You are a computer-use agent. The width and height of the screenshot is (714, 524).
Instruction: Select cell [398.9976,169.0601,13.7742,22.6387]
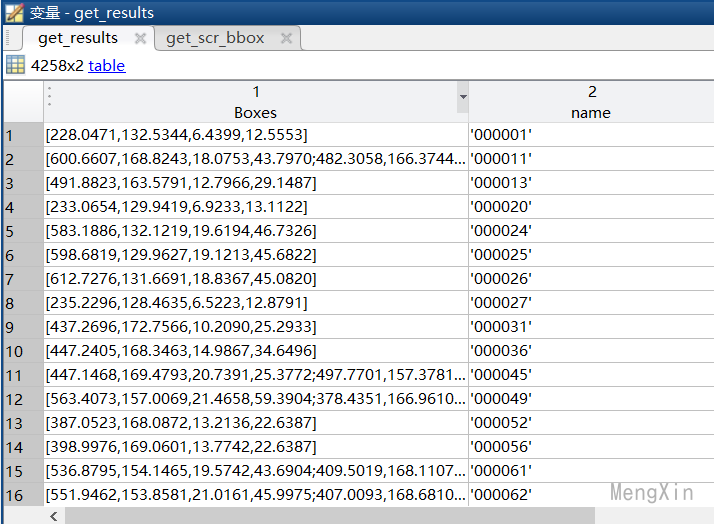click(256, 447)
